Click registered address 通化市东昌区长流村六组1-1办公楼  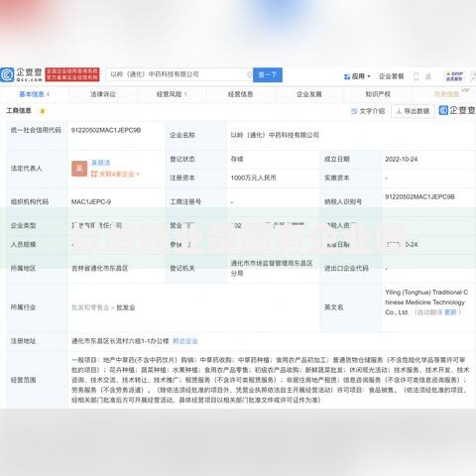click(x=120, y=341)
